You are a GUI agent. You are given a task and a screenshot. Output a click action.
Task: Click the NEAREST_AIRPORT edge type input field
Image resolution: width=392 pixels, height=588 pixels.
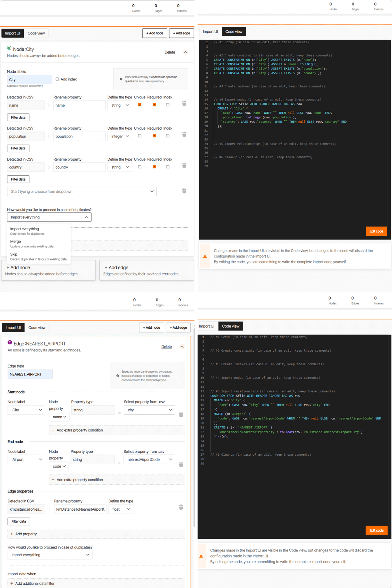[x=30, y=374]
